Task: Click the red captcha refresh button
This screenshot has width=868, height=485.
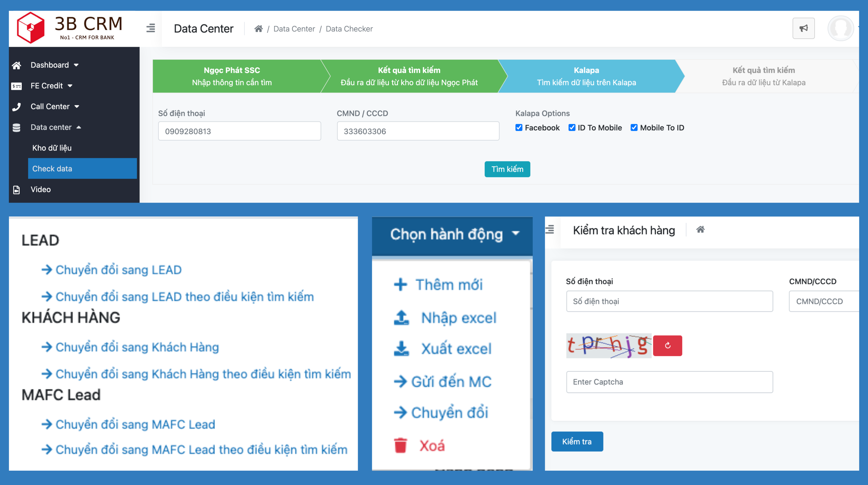Action: (667, 345)
